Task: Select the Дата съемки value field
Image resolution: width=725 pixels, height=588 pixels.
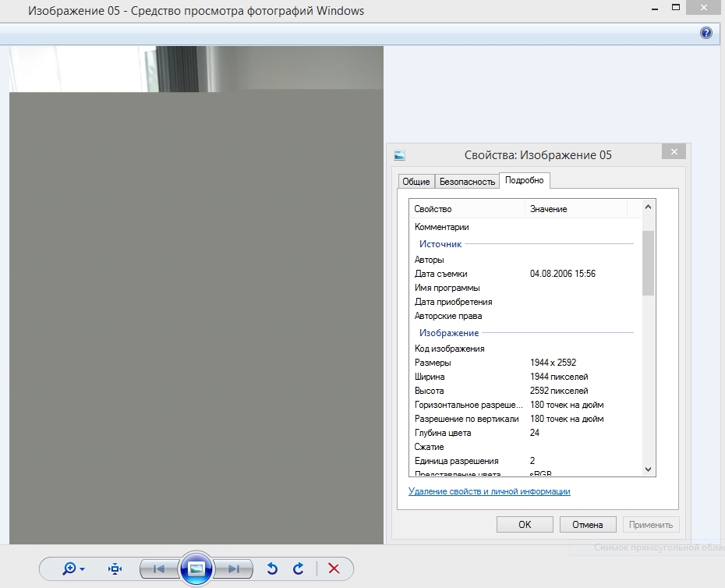Action: pos(563,274)
